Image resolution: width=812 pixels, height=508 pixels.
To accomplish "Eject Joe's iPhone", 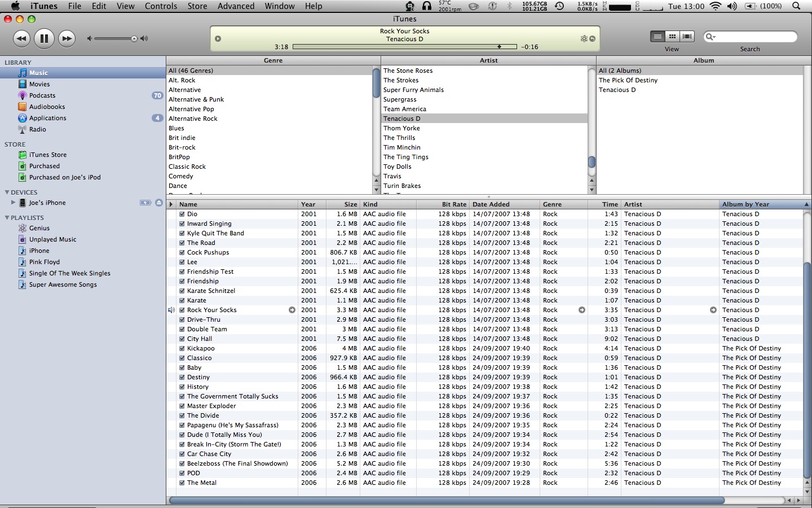I will coord(159,203).
